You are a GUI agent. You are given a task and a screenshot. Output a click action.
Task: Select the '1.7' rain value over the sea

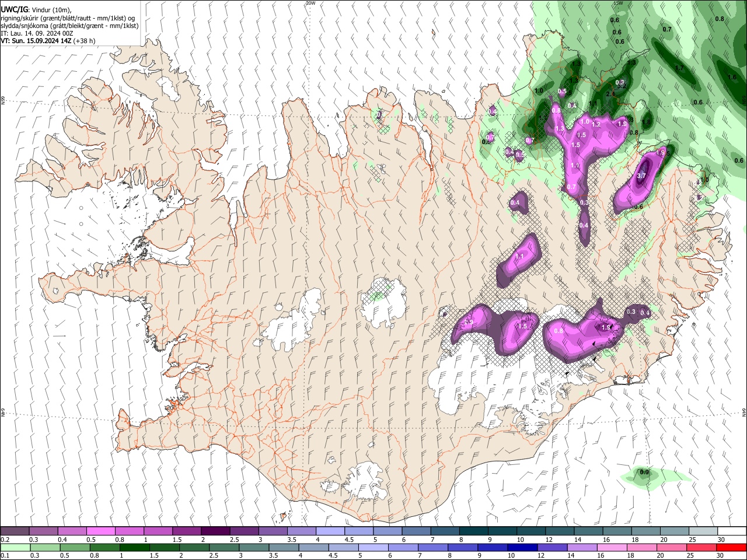click(679, 68)
